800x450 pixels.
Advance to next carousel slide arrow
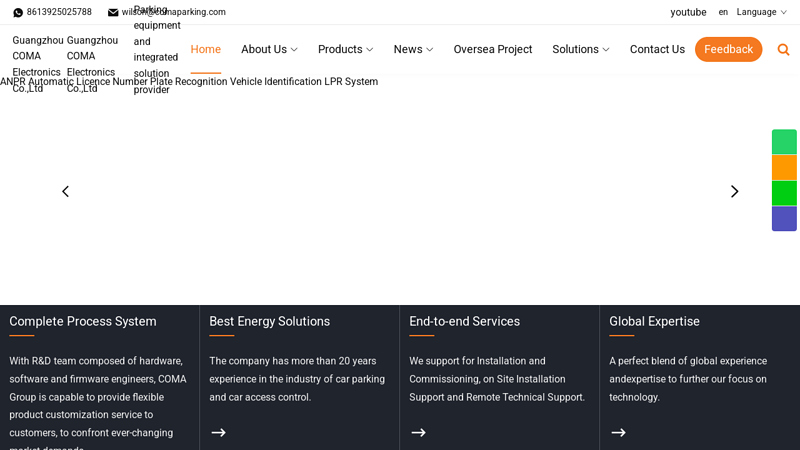[734, 191]
